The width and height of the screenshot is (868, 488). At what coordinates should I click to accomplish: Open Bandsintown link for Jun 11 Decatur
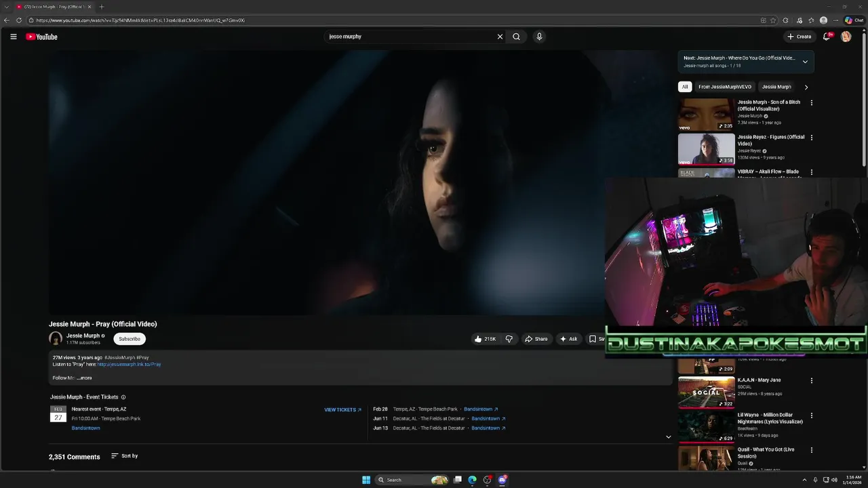click(x=489, y=419)
